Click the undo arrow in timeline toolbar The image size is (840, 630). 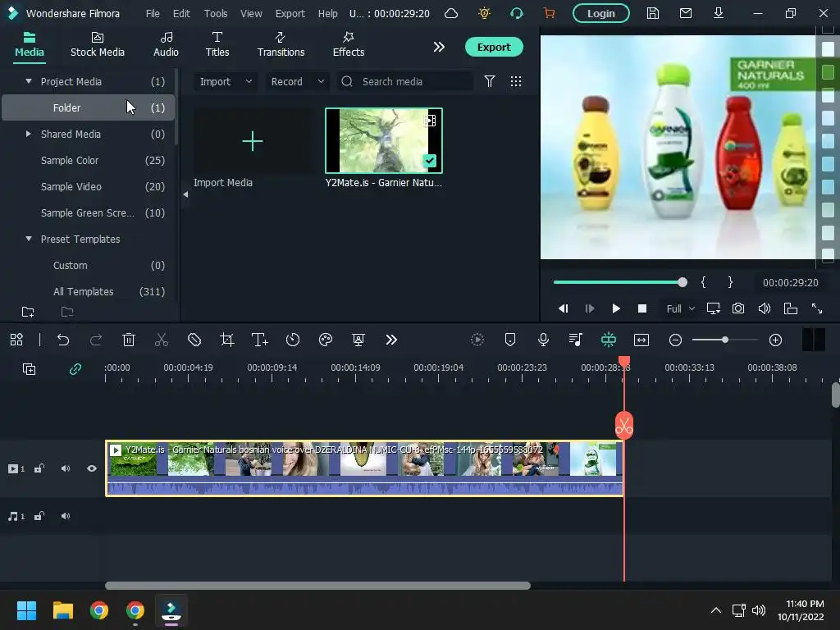pos(63,340)
